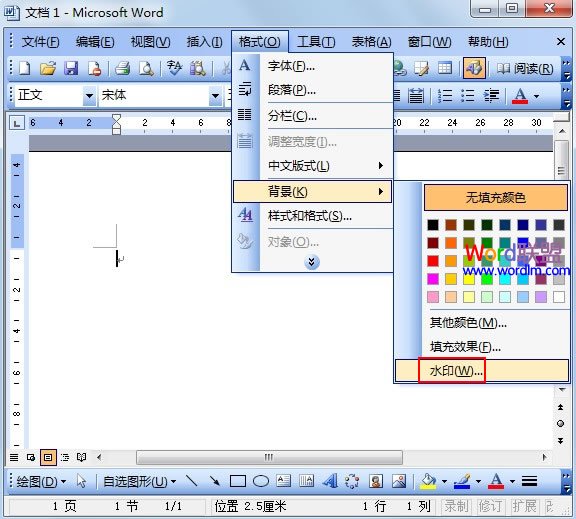Image resolution: width=576 pixels, height=519 pixels.
Task: Click the Print icon
Action: pyautogui.click(x=122, y=68)
